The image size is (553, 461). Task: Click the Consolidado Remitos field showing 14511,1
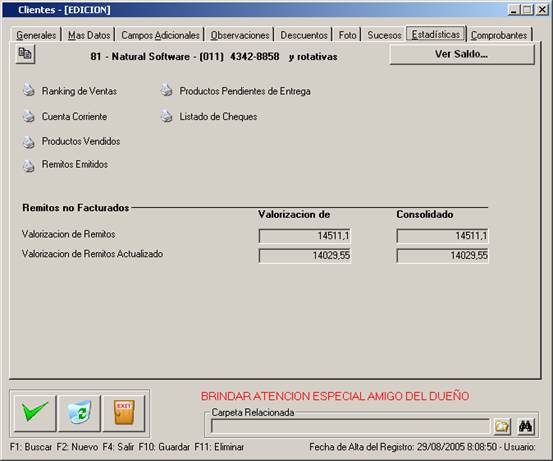point(443,236)
